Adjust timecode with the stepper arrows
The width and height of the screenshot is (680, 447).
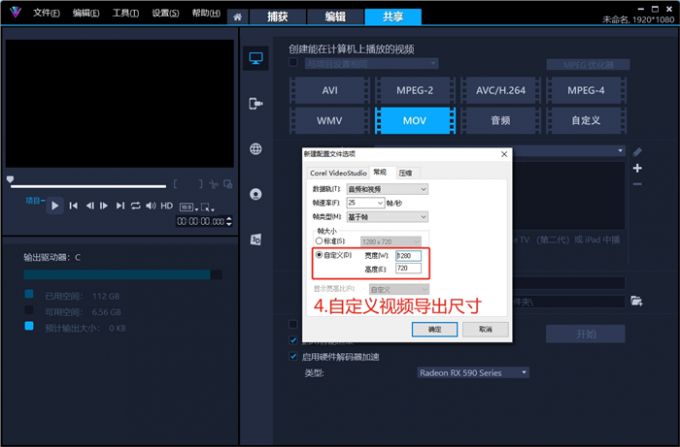tap(229, 221)
